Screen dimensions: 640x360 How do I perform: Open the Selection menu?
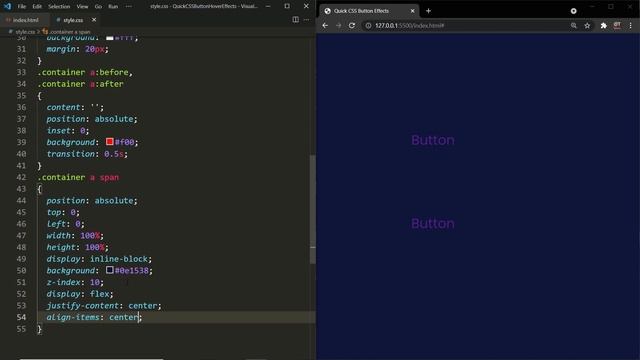(59, 7)
